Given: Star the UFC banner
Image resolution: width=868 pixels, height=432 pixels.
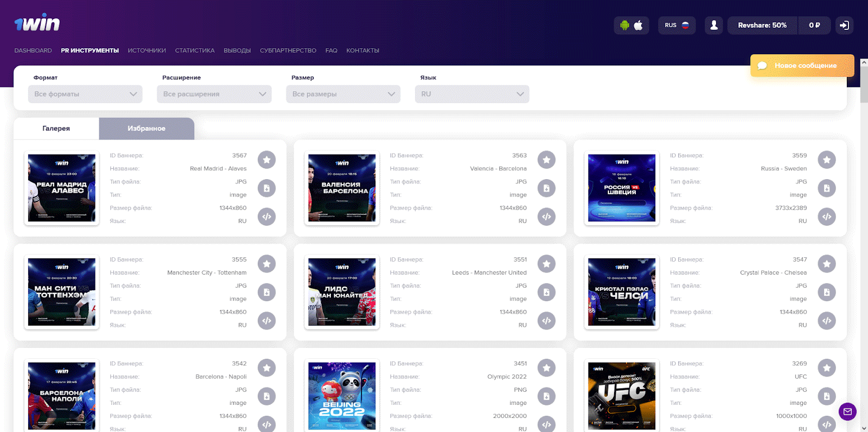Looking at the screenshot, I should coord(827,368).
